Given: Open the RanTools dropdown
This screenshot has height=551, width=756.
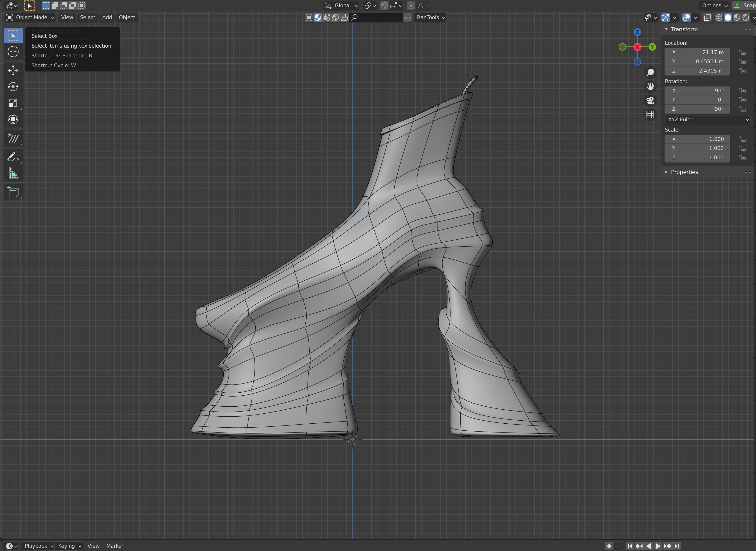Looking at the screenshot, I should [x=431, y=17].
